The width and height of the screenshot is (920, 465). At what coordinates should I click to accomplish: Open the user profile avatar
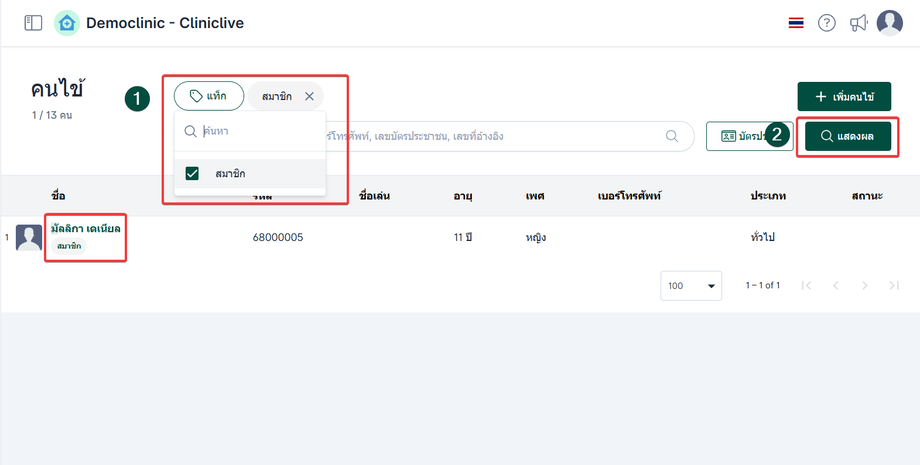889,23
